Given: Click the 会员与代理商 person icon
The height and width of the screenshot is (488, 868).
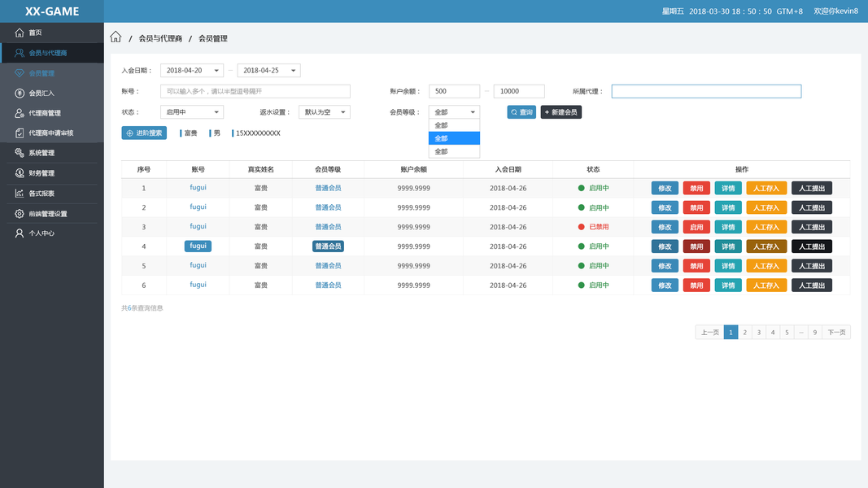Looking at the screenshot, I should click(20, 53).
